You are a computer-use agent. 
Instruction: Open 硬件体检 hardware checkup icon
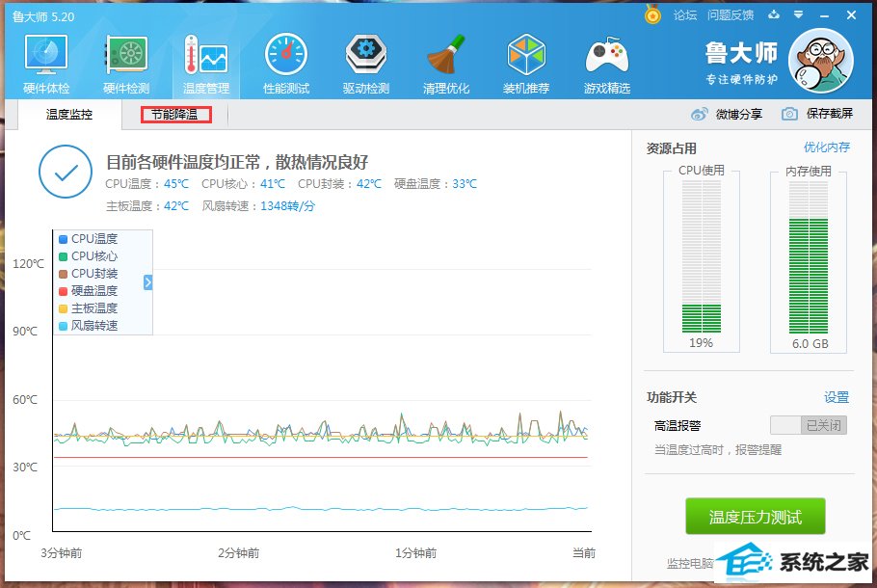[x=46, y=64]
